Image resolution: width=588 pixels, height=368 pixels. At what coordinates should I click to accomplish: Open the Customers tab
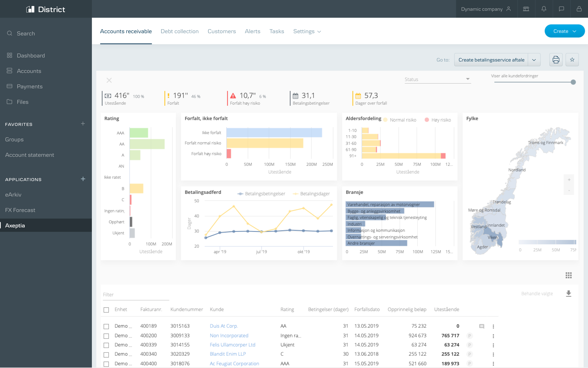(x=222, y=31)
